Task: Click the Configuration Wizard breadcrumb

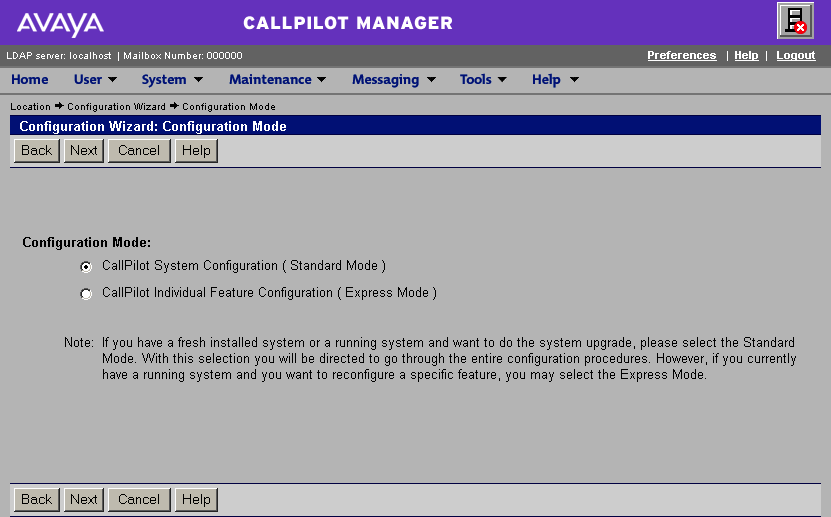Action: pos(116,106)
